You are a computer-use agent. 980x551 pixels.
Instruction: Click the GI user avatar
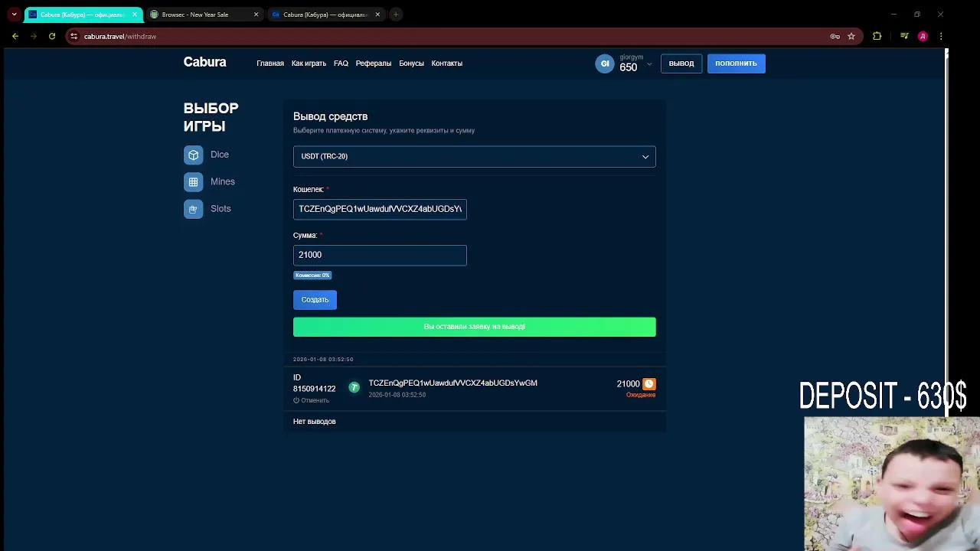[605, 64]
